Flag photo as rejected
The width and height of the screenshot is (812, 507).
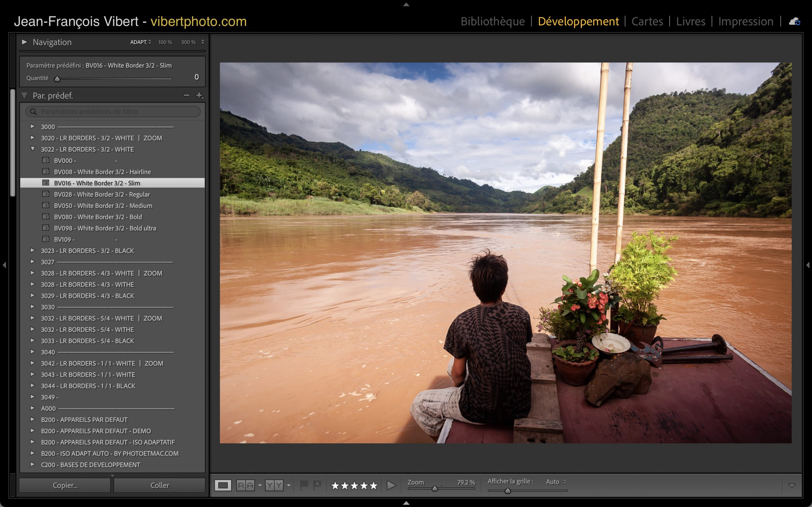tap(317, 485)
